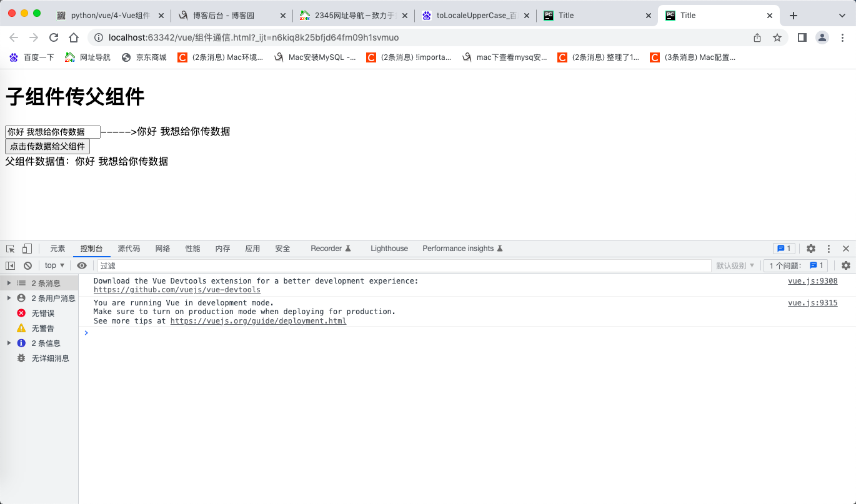Open a new browser tab
The height and width of the screenshot is (504, 856).
[794, 16]
